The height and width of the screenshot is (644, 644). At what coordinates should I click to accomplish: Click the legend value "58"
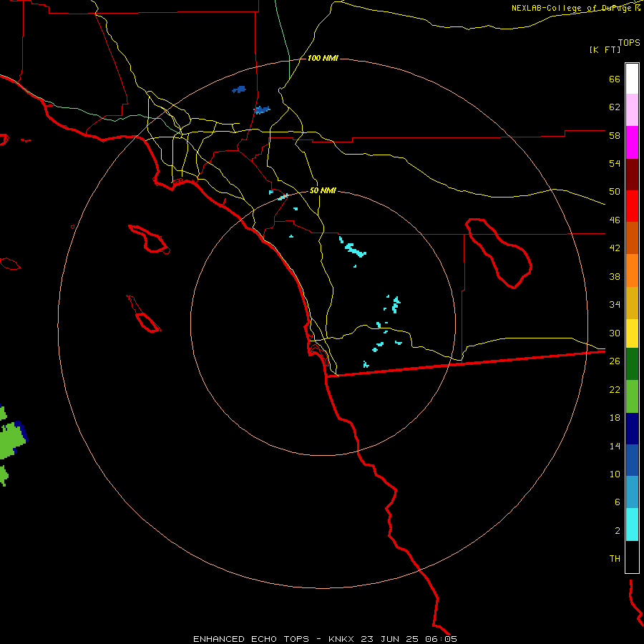[x=615, y=135]
